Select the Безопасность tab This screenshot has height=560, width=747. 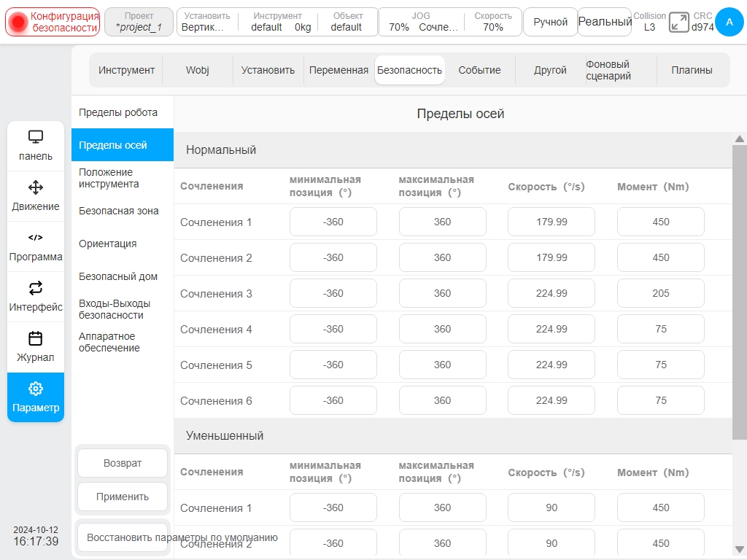(x=410, y=70)
